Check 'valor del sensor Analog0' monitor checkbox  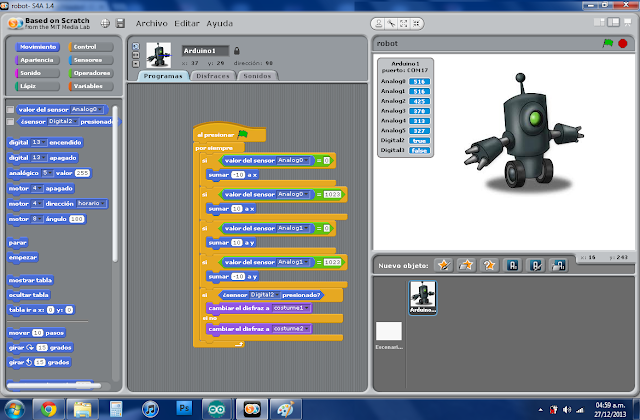[x=10, y=109]
